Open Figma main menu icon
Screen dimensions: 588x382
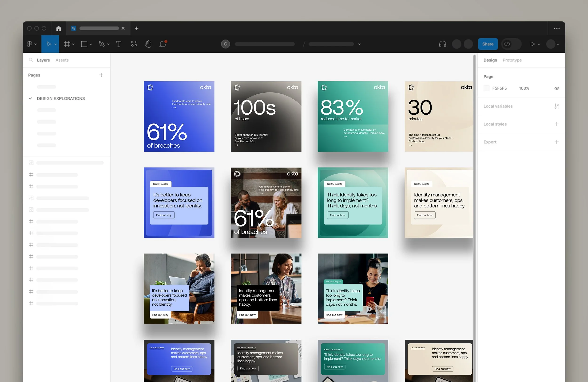pyautogui.click(x=29, y=44)
